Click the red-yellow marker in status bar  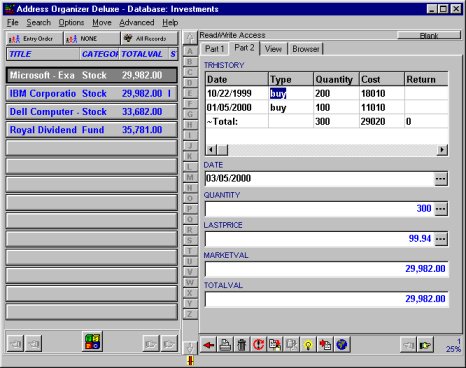coord(191,360)
